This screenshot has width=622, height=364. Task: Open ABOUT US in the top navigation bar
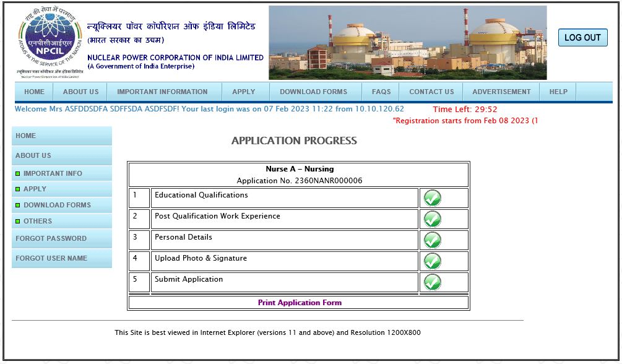point(80,92)
